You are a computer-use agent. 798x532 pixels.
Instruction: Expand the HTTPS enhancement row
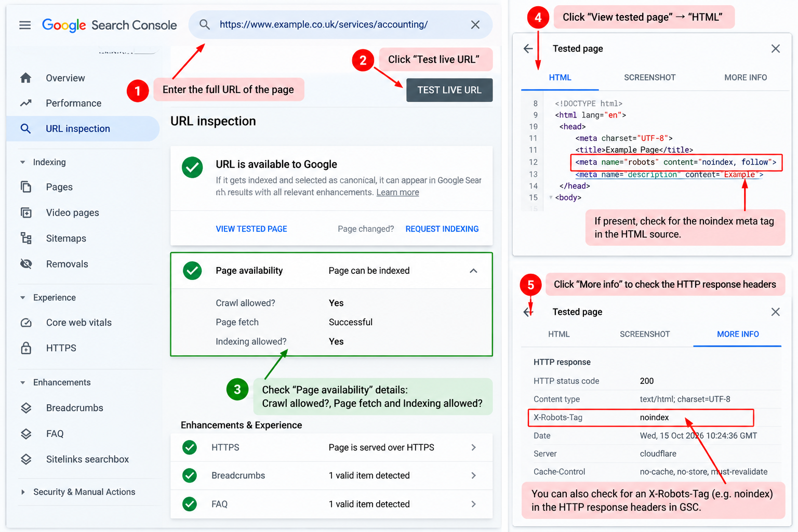tap(473, 447)
